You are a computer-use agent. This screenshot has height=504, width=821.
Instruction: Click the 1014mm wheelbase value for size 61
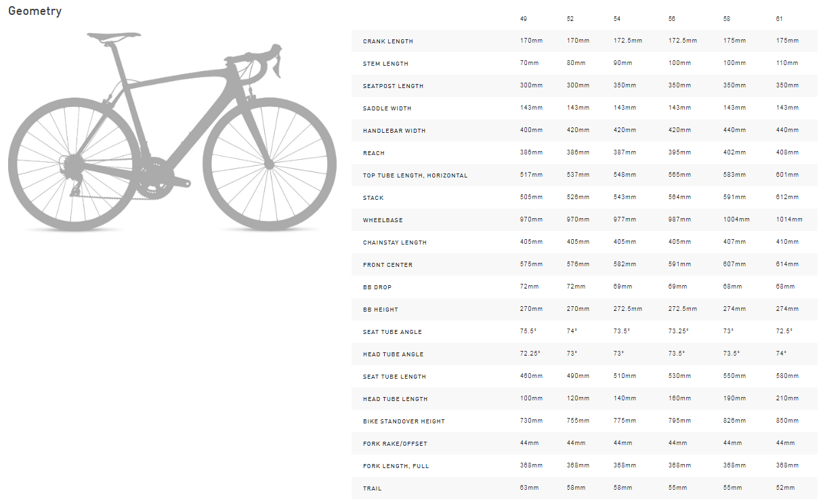pos(789,220)
